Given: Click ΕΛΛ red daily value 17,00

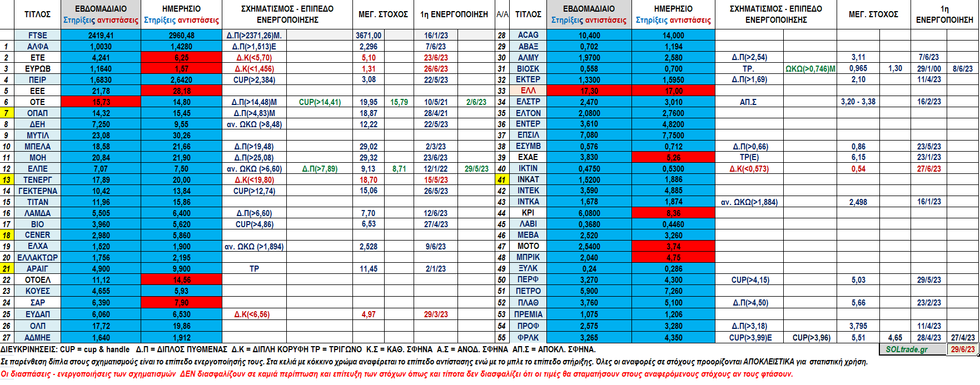Looking at the screenshot, I should point(674,91).
